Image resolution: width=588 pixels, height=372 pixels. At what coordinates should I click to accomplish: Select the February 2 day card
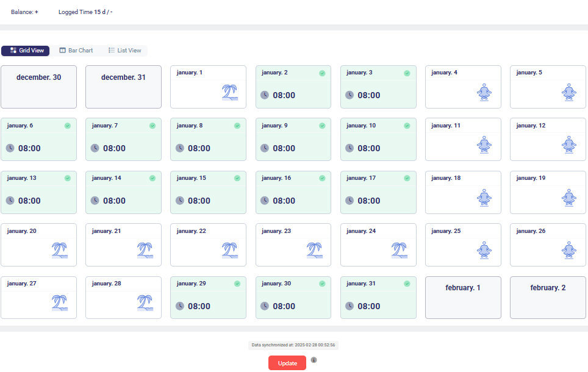pos(548,297)
